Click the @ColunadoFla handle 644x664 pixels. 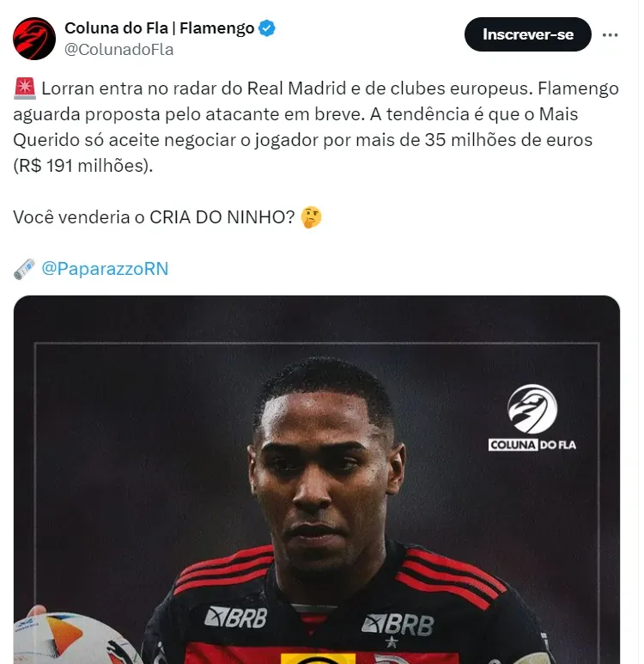[119, 50]
